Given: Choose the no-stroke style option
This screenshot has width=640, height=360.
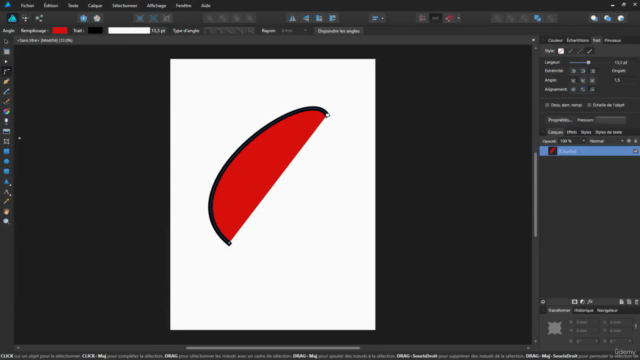Looking at the screenshot, I should tap(561, 51).
